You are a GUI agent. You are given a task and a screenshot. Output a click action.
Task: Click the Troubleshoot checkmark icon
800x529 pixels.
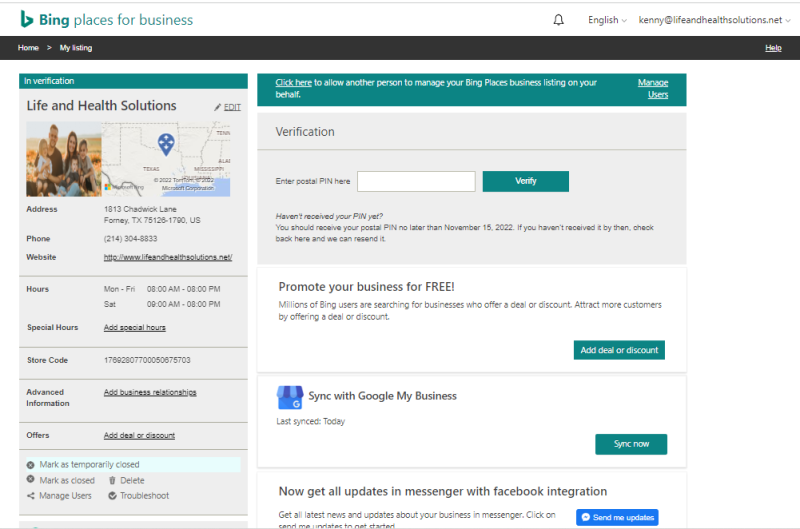click(112, 495)
